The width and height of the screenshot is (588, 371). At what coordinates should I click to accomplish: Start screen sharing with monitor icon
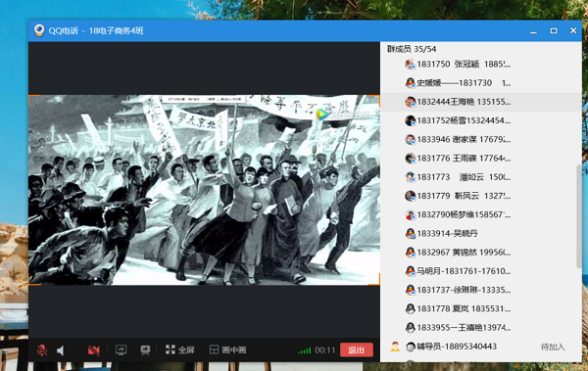click(x=122, y=350)
